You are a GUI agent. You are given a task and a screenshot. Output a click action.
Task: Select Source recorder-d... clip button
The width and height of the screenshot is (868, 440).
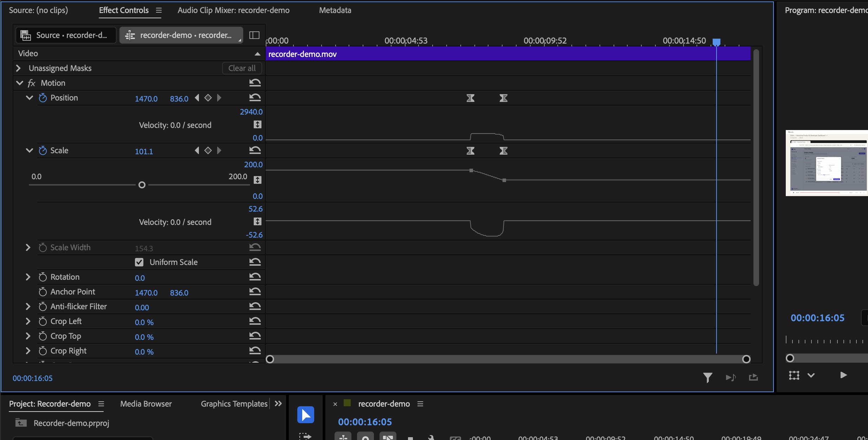66,35
